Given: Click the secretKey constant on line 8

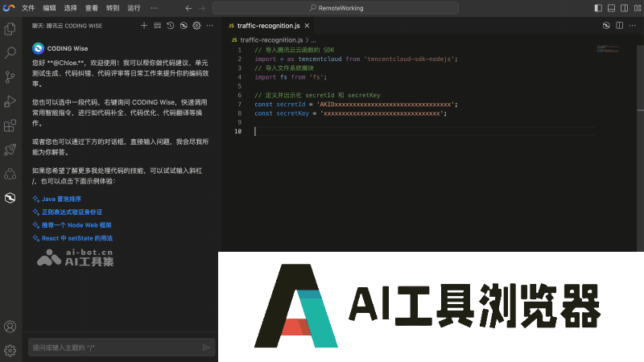Looking at the screenshot, I should (292, 113).
